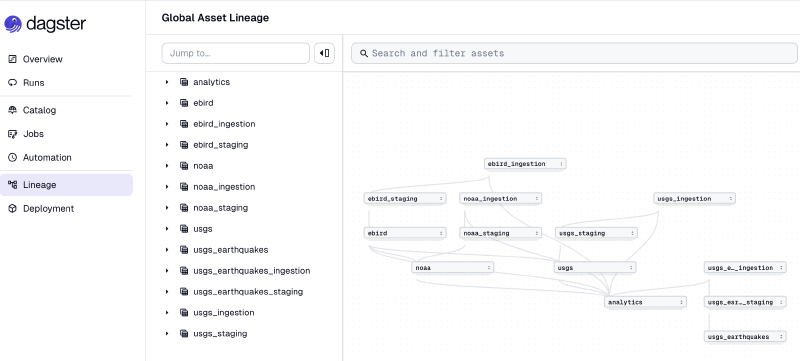The image size is (800, 361).
Task: Click the Deployment cube icon
Action: pos(13,209)
